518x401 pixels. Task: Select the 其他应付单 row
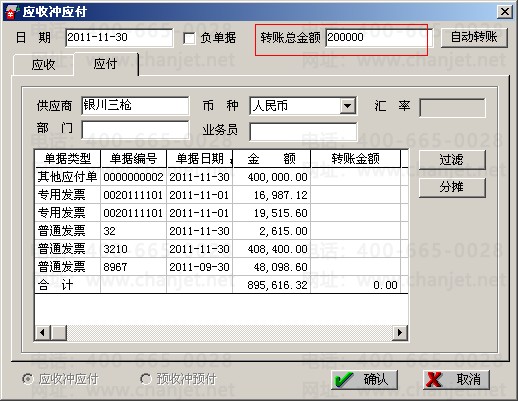pos(221,177)
